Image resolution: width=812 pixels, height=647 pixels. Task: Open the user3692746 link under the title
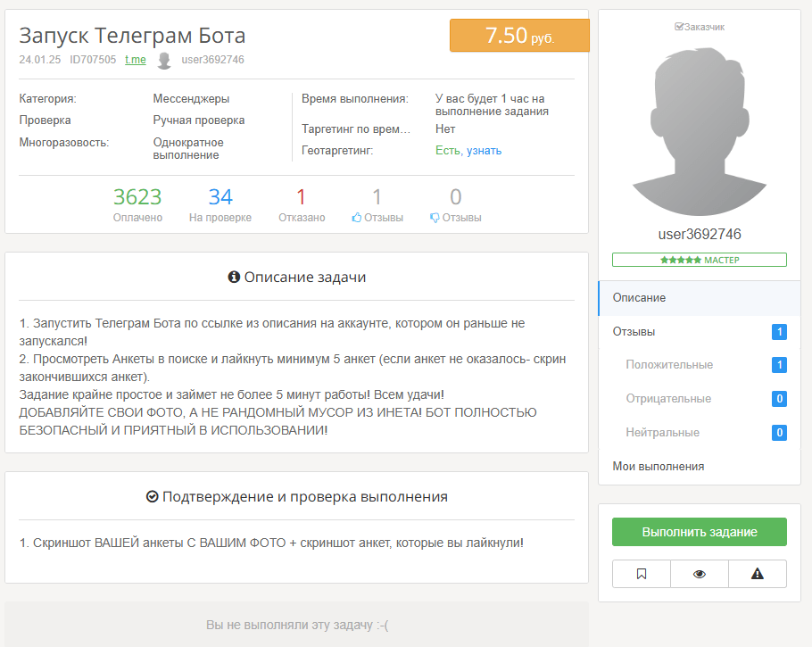tap(212, 60)
